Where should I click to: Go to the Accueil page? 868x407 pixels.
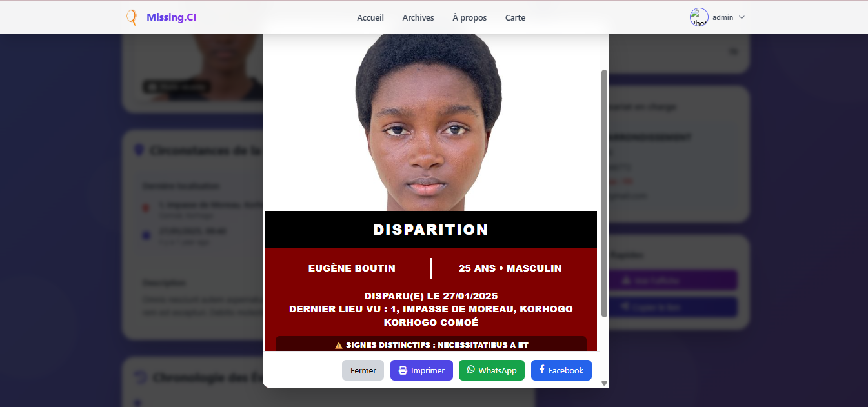[x=370, y=18]
